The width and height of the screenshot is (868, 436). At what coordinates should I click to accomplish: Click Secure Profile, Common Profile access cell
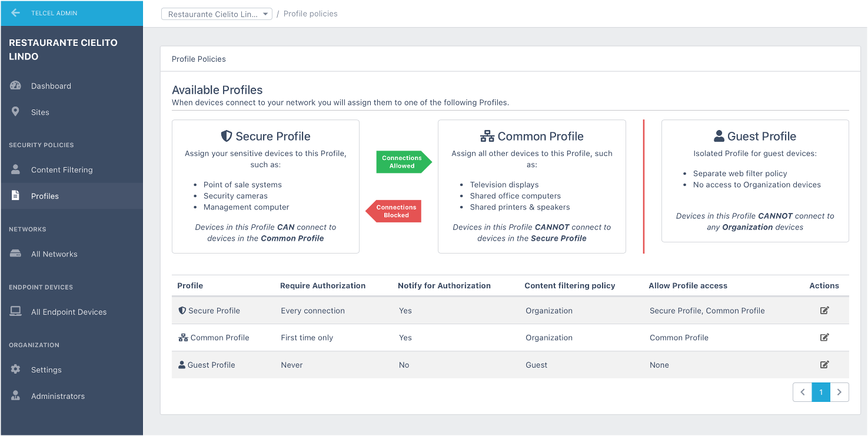707,311
